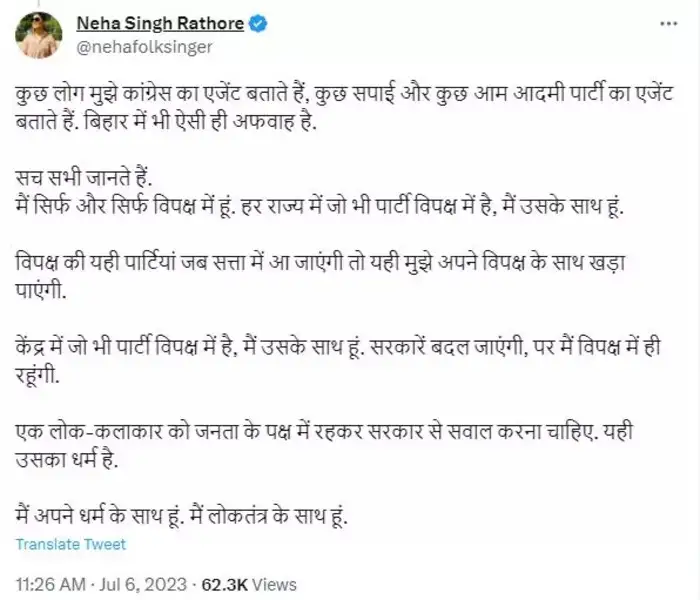
Task: Click the @nehafolksinger handle
Action: [x=145, y=47]
